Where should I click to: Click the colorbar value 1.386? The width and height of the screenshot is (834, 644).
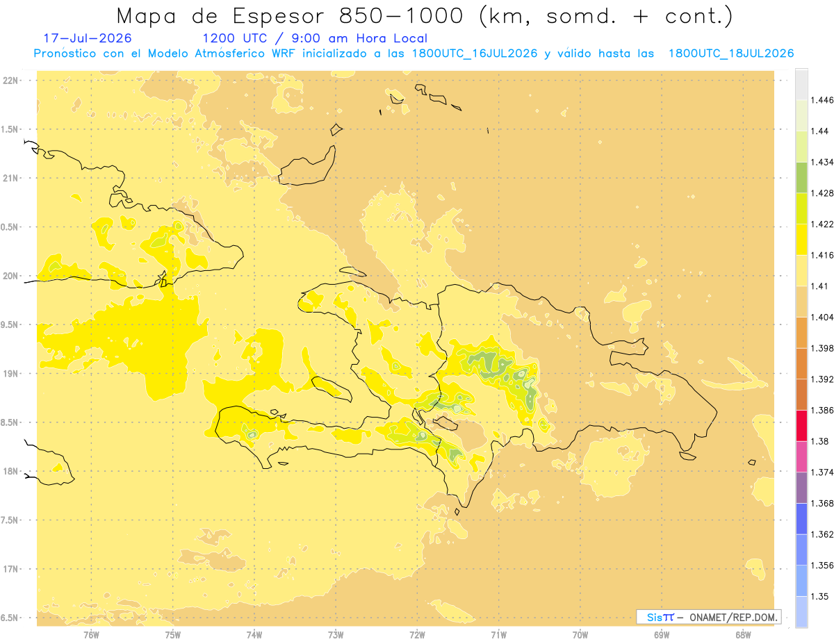[x=822, y=411]
